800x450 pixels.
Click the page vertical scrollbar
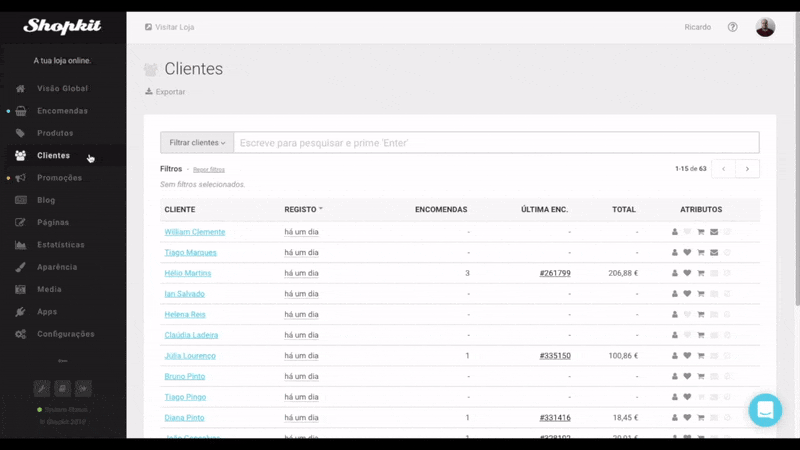pyautogui.click(x=797, y=160)
